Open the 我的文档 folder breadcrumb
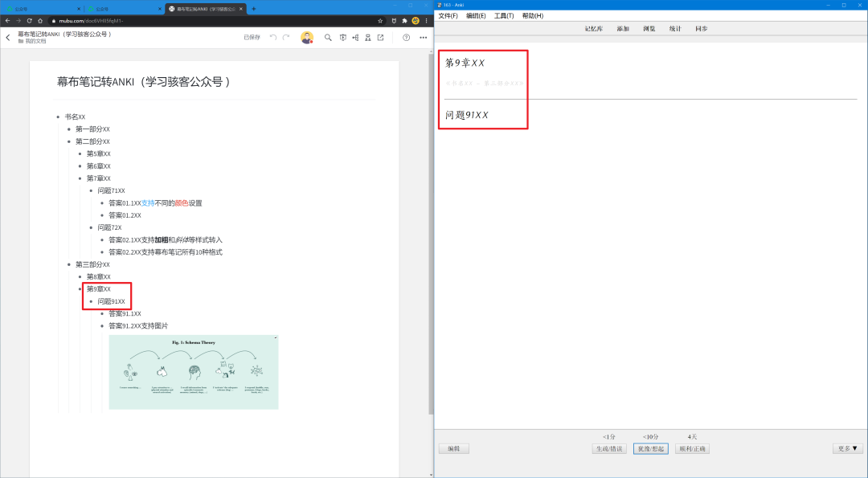Viewport: 868px width, 478px height. point(32,42)
